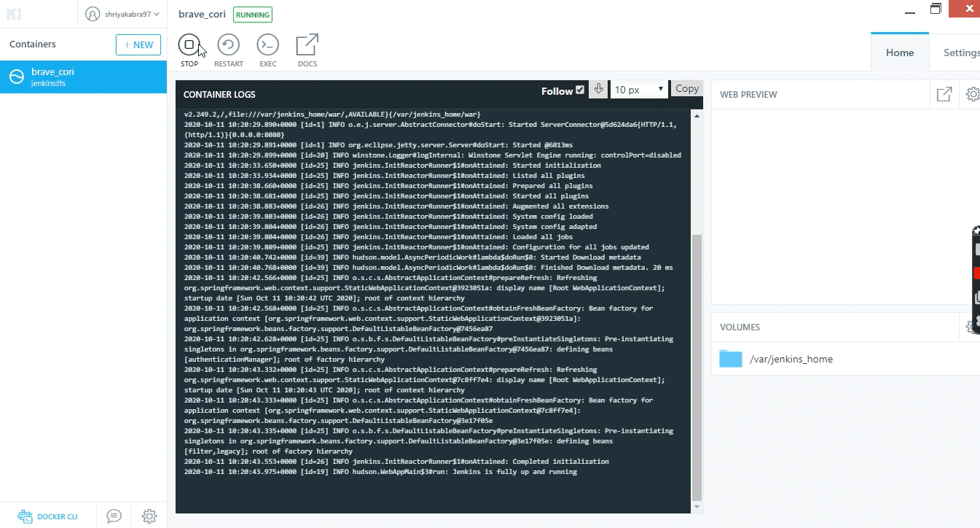
Task: Toggle the Follow logs checkbox
Action: [580, 90]
